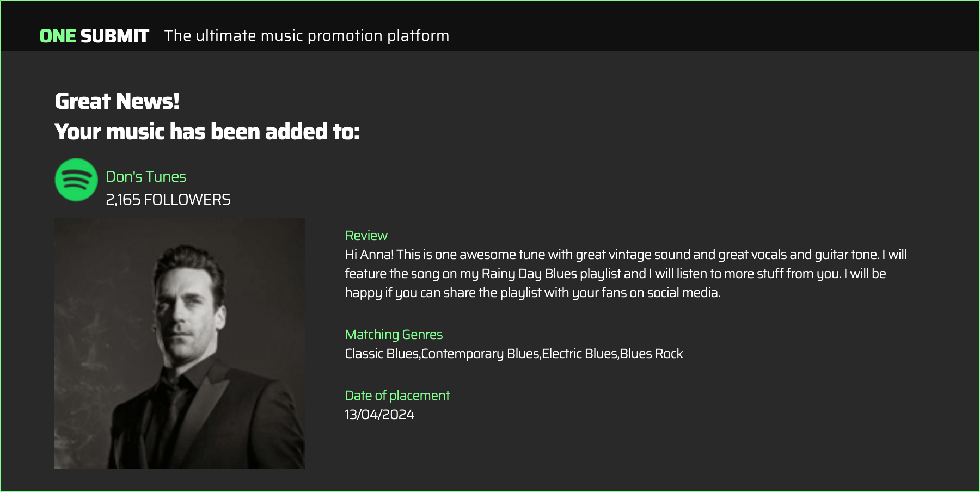
Task: Click the green Spotify logo icon
Action: pos(76,180)
